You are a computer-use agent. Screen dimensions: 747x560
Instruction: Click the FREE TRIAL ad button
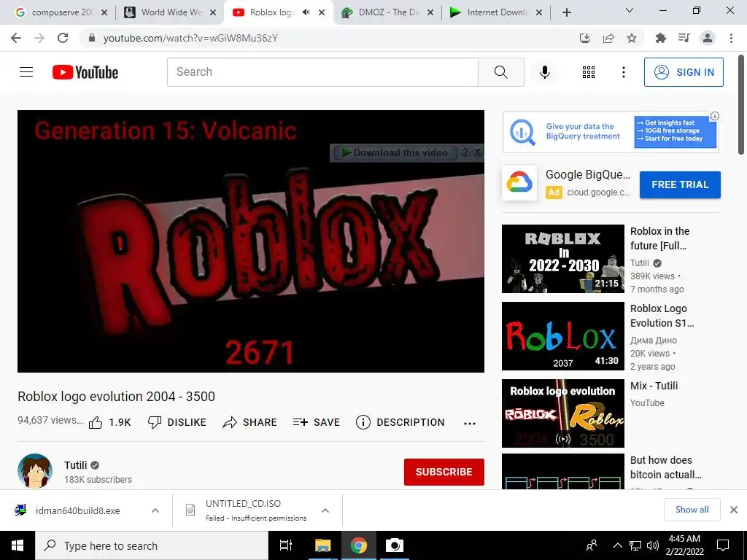click(x=680, y=184)
